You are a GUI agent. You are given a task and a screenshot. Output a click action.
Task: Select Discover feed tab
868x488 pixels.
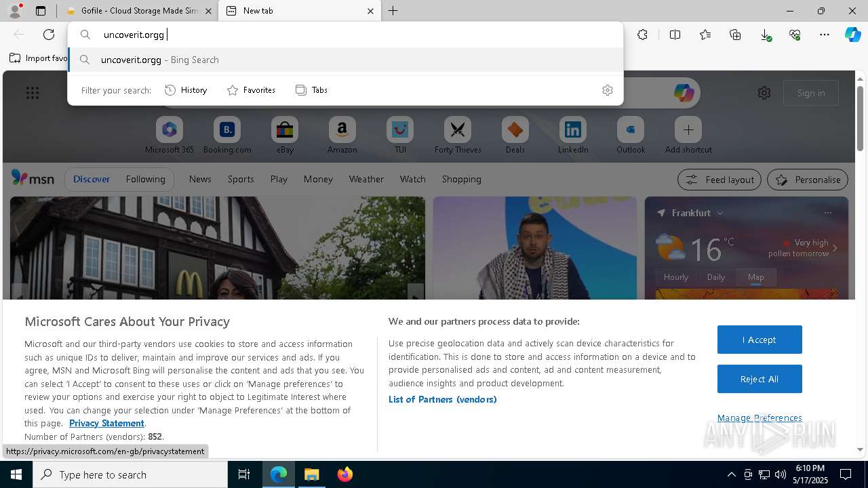pos(92,179)
